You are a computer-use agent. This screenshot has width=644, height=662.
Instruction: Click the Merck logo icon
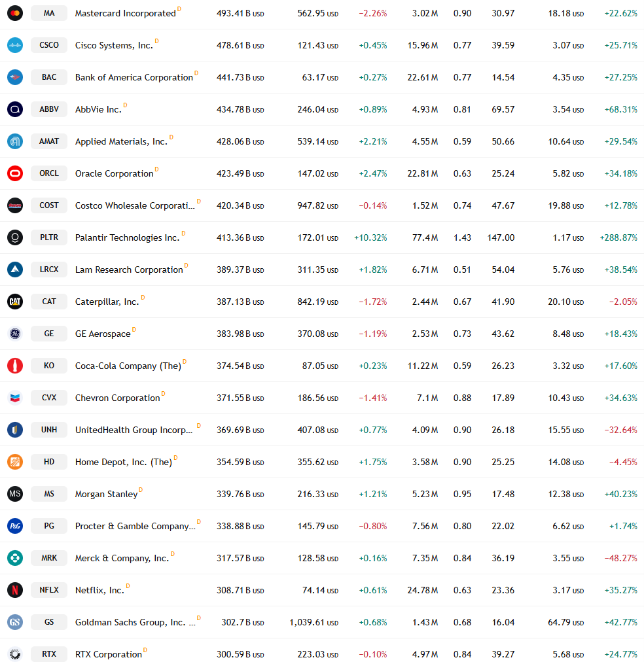15,558
